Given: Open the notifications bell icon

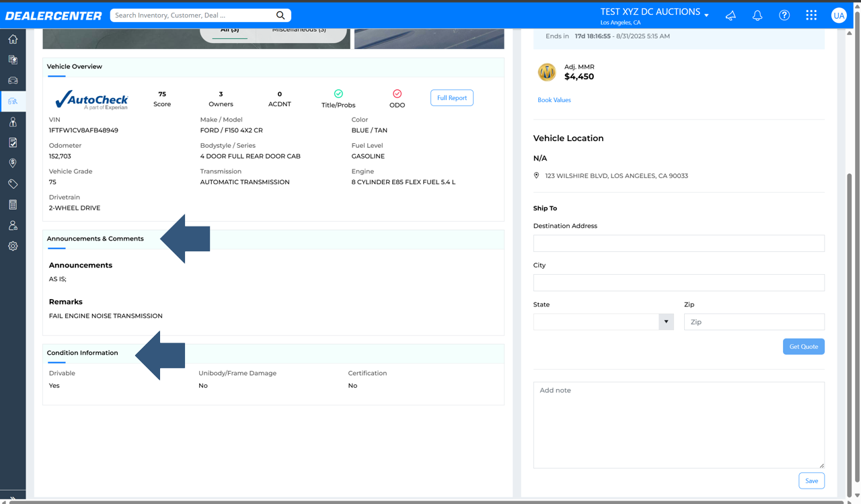Looking at the screenshot, I should click(757, 15).
